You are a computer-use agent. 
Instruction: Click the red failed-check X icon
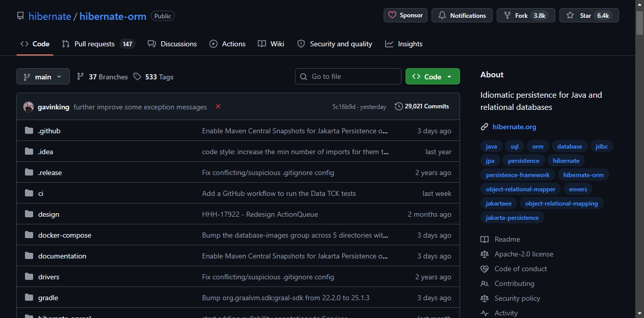coord(218,106)
